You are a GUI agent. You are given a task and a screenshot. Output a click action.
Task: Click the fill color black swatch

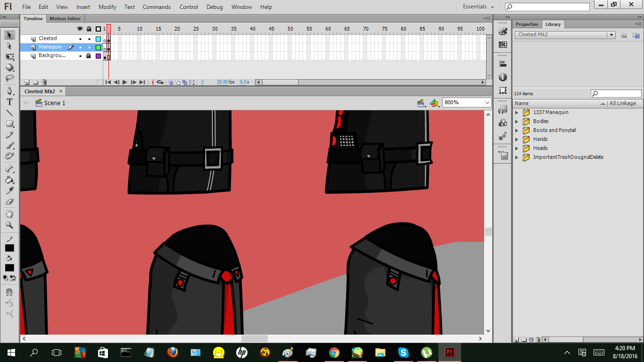coord(9,268)
